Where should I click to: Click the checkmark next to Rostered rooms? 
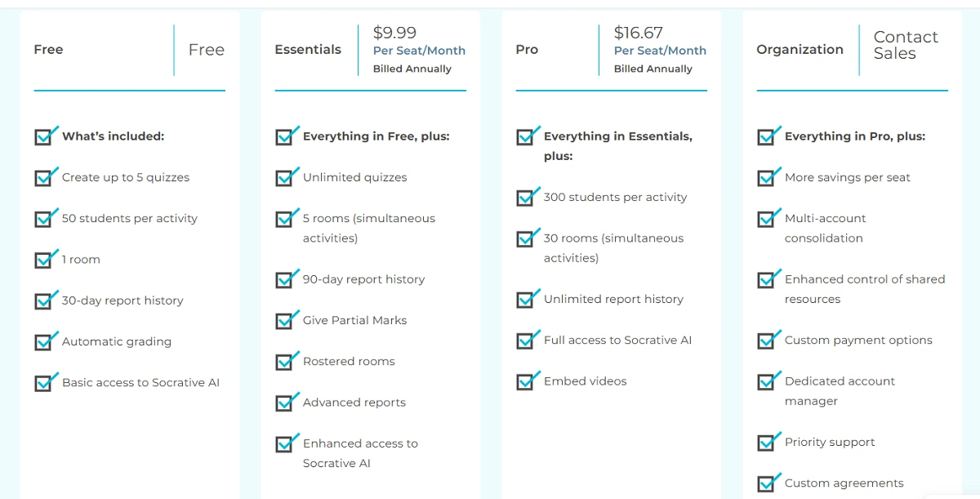tap(286, 361)
